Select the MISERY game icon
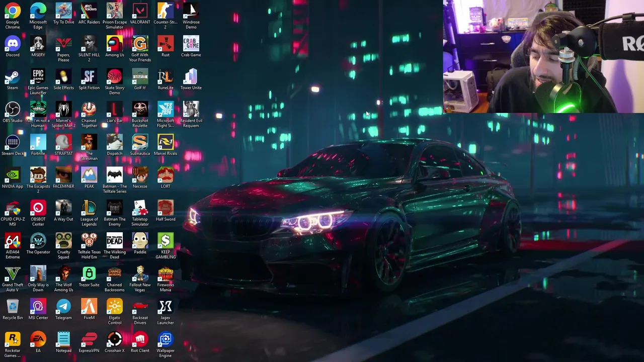This screenshot has height=362, width=644. [38, 43]
